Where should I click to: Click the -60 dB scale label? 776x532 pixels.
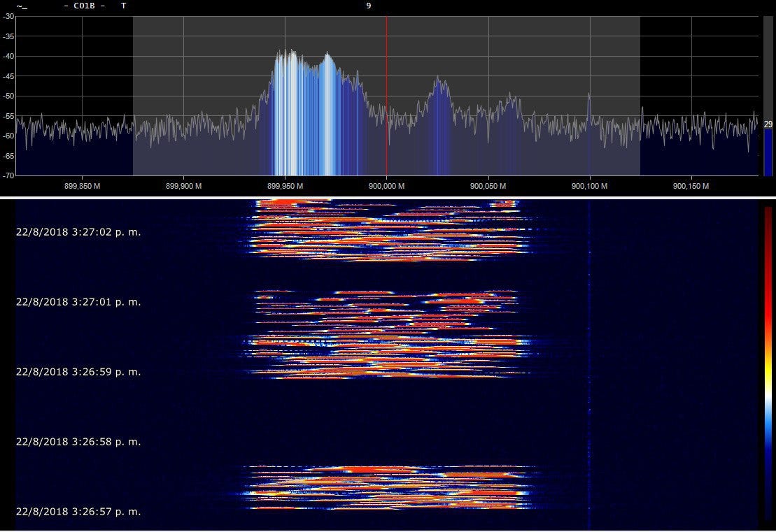pos(8,136)
